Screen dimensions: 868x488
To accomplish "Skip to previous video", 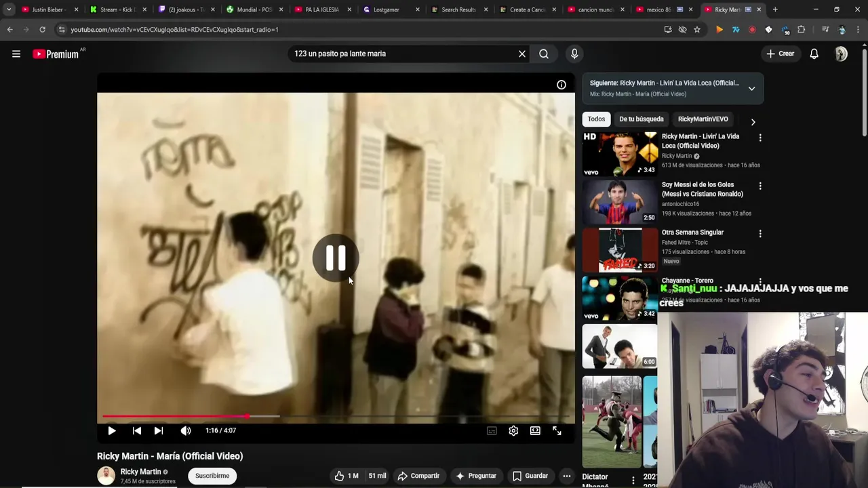I will (x=137, y=430).
